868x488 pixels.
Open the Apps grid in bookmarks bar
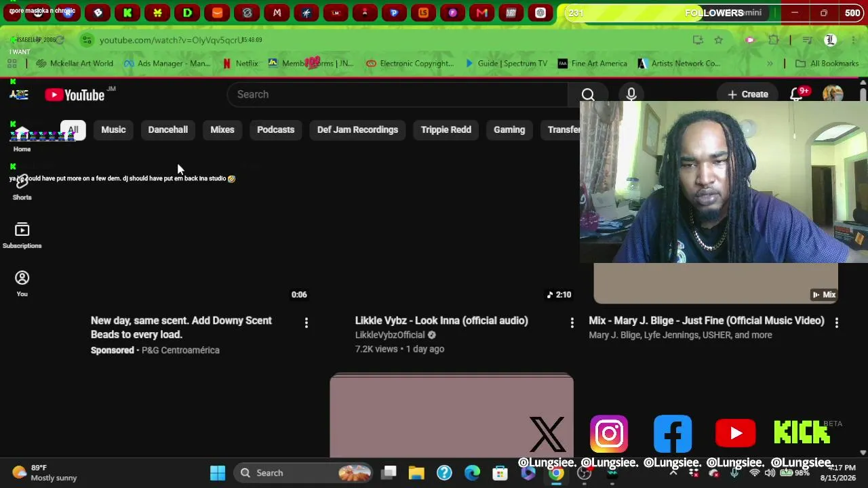pos(12,64)
